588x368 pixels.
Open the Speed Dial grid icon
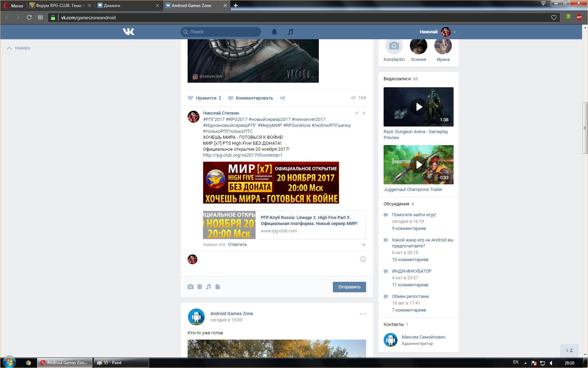pos(41,18)
